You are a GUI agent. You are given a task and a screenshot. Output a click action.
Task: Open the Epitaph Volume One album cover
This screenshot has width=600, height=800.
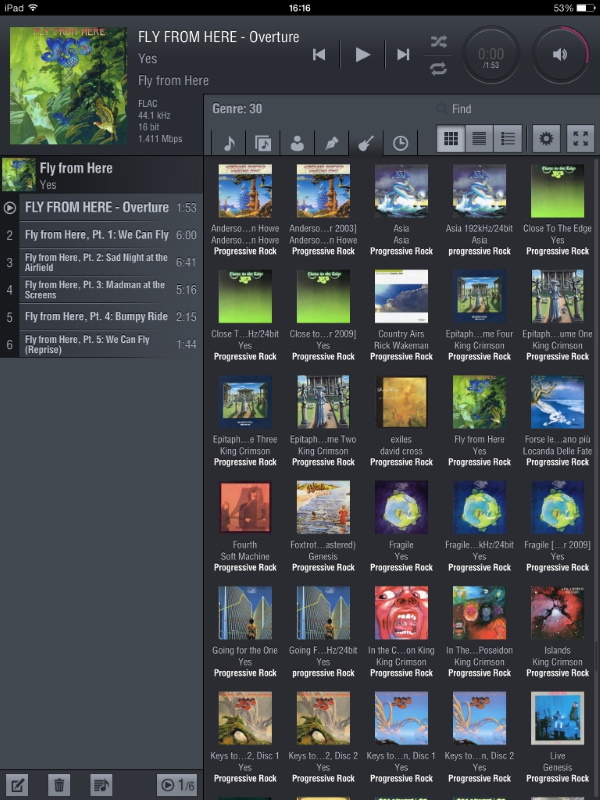[557, 296]
